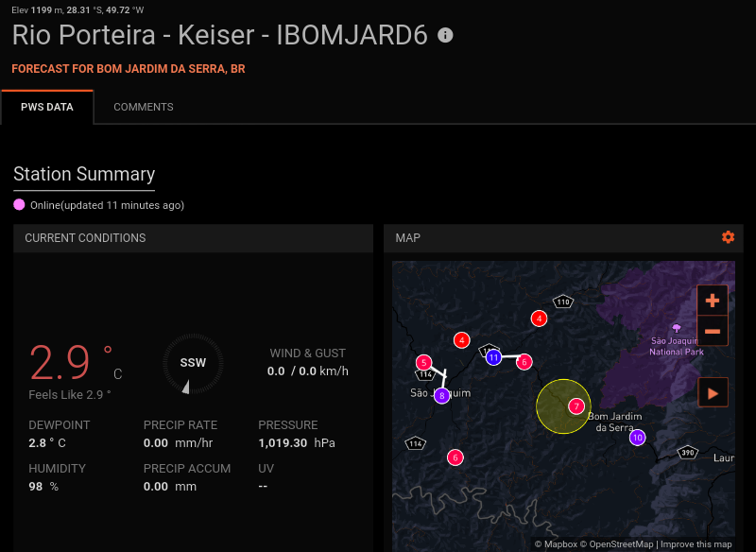This screenshot has width=756, height=552.
Task: Open the Comments tab
Action: point(144,108)
